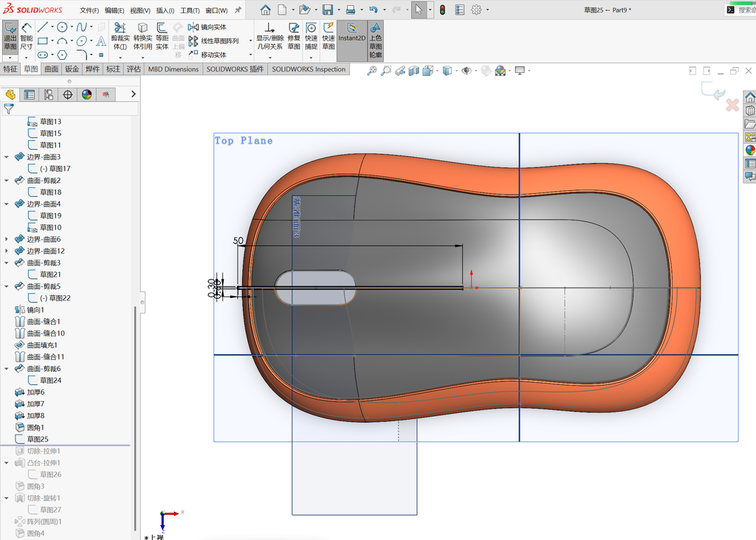This screenshot has width=756, height=540.
Task: Open Edit Appearance color sphere icon
Action: [x=501, y=71]
